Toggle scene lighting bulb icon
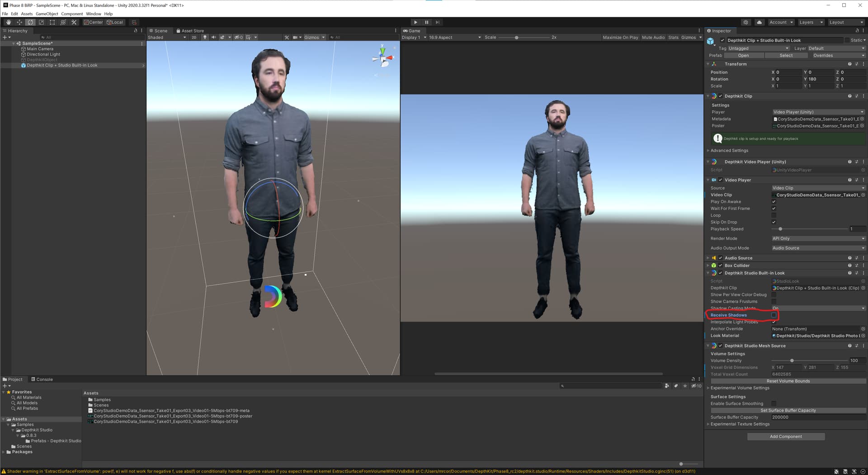 pos(205,38)
